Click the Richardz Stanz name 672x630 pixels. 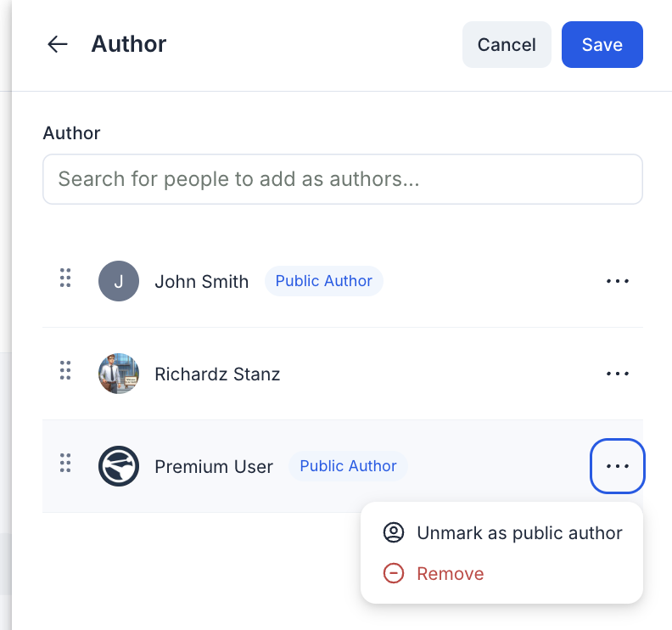(x=217, y=374)
